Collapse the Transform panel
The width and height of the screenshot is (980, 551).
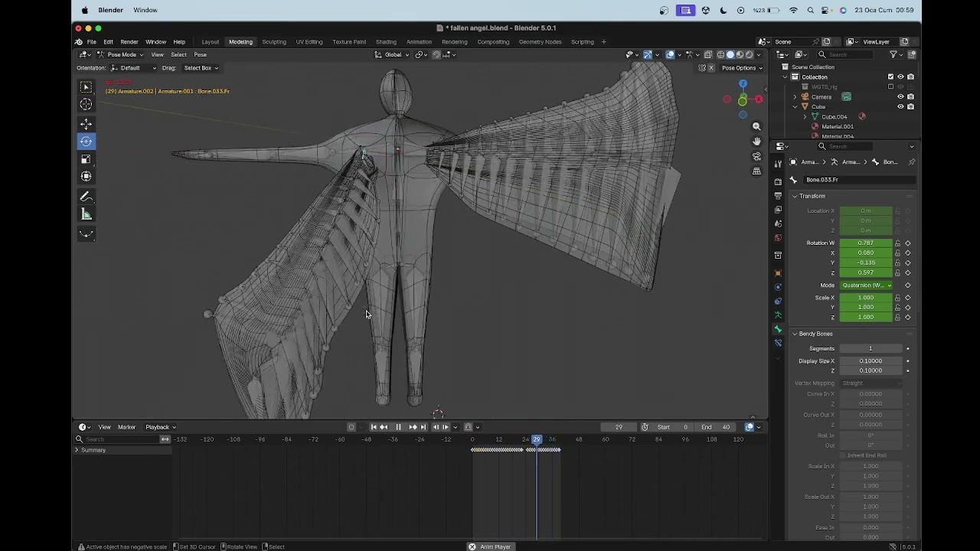795,196
